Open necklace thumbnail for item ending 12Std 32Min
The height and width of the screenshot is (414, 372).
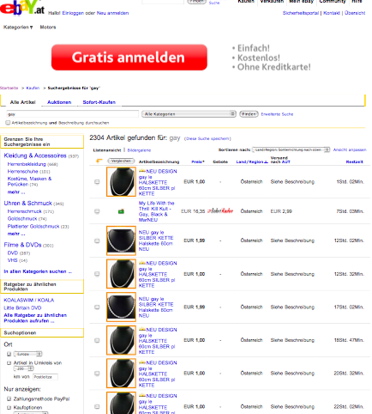121,274
